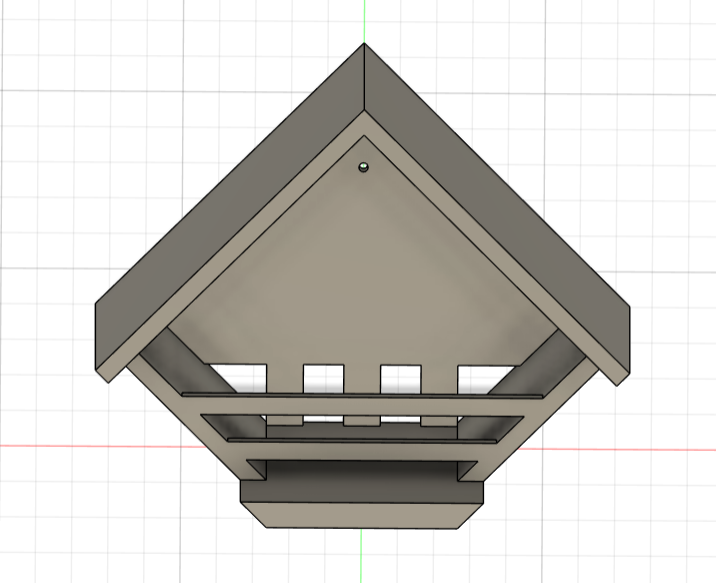Image resolution: width=716 pixels, height=583 pixels.
Task: Select the upper horizontal front rail
Action: click(x=362, y=406)
